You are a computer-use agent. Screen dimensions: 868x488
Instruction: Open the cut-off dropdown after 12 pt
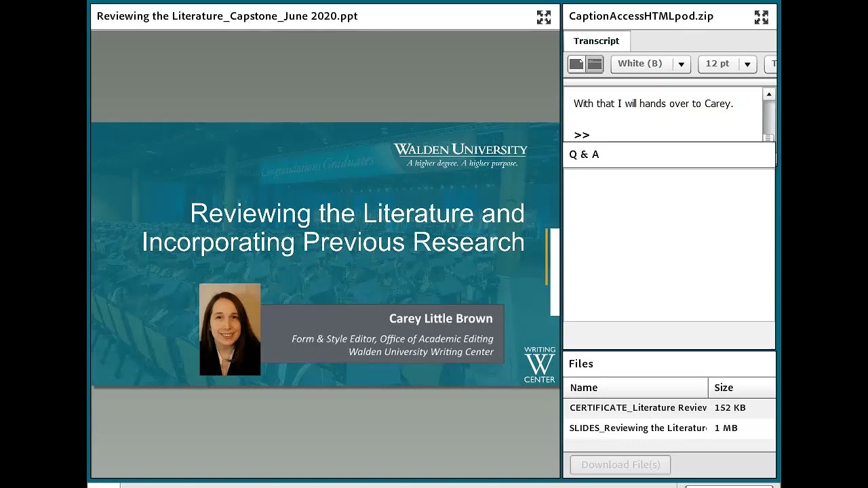(770, 64)
